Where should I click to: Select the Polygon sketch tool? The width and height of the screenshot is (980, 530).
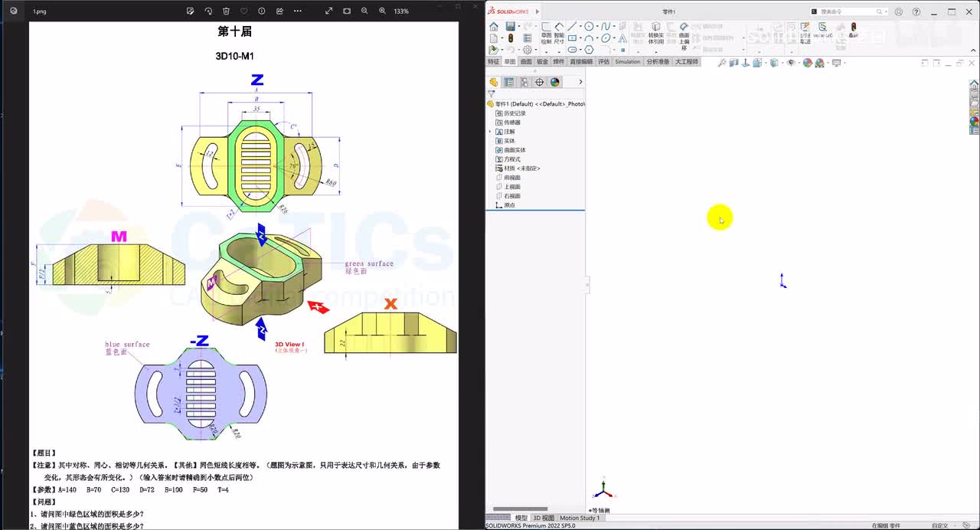[589, 50]
